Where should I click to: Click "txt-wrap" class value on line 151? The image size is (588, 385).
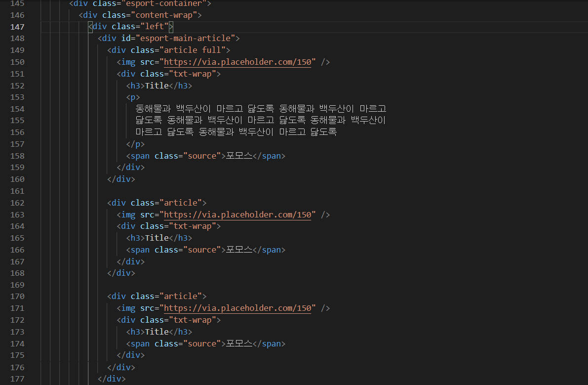[x=193, y=74]
